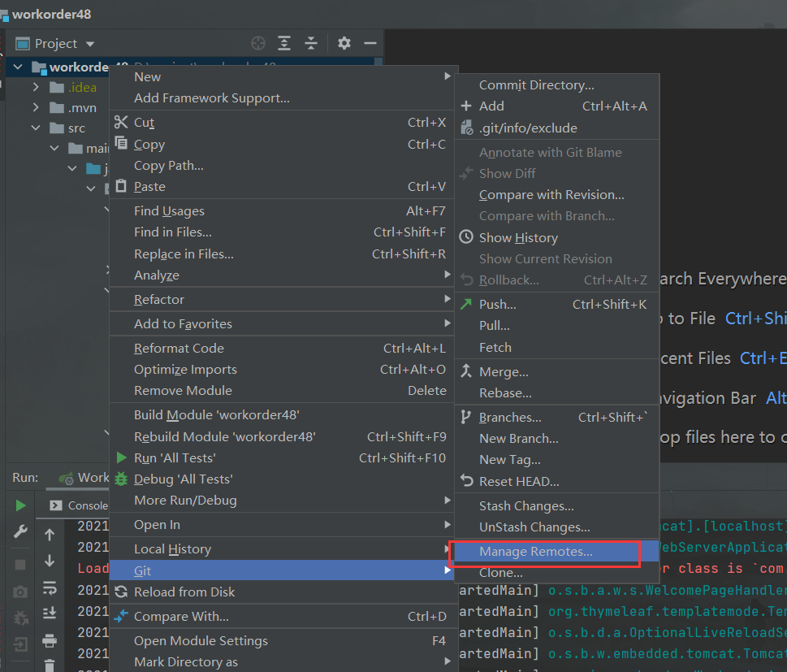787x672 pixels.
Task: Open Mark Directory as submenu
Action: [282, 662]
